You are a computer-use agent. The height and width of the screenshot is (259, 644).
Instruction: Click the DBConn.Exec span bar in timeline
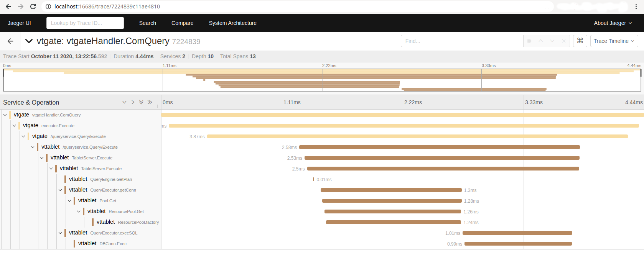(518, 244)
